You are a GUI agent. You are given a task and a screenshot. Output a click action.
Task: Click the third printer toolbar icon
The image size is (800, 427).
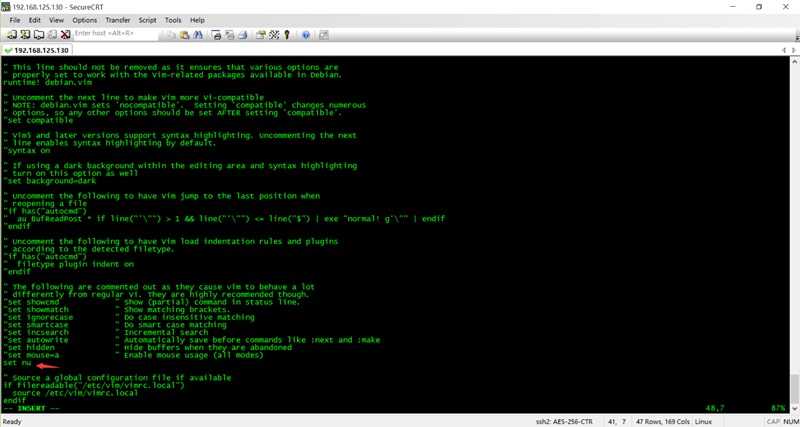tap(243, 35)
